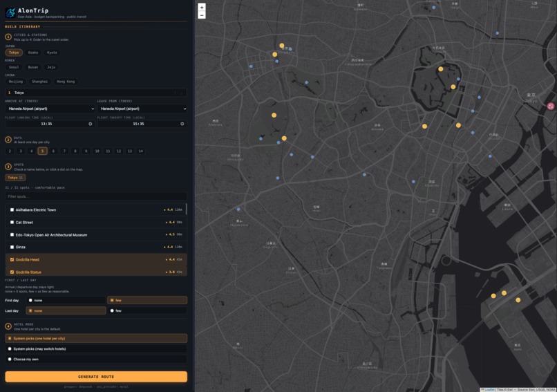The image size is (557, 392).
Task: Set trip length to 9 days
Action: [x=86, y=151]
